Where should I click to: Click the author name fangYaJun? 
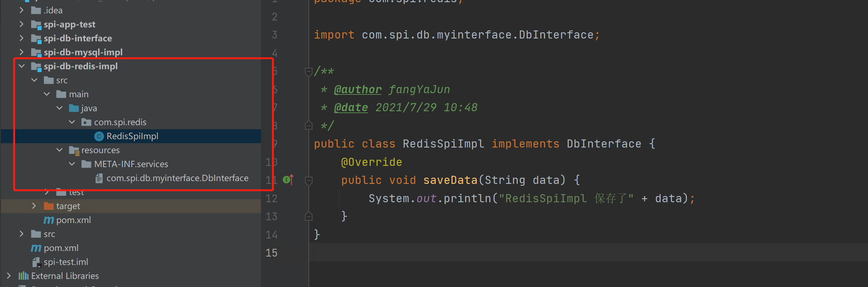(x=419, y=89)
